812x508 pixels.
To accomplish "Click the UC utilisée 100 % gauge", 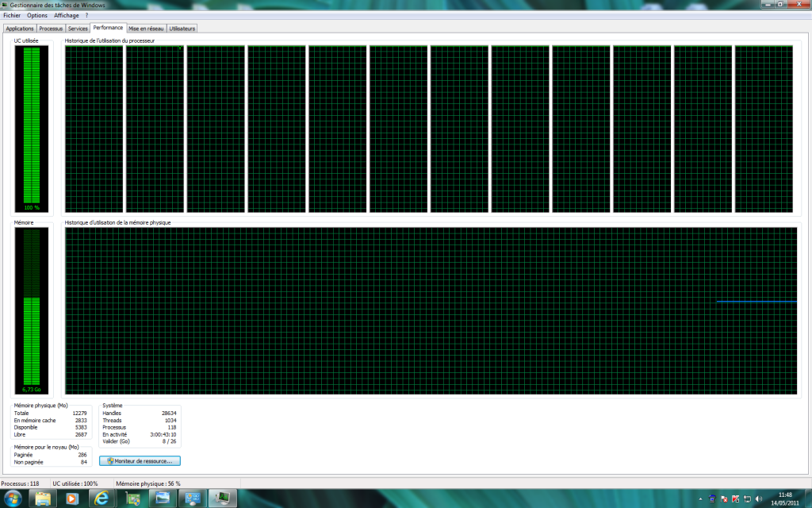I will [32, 129].
